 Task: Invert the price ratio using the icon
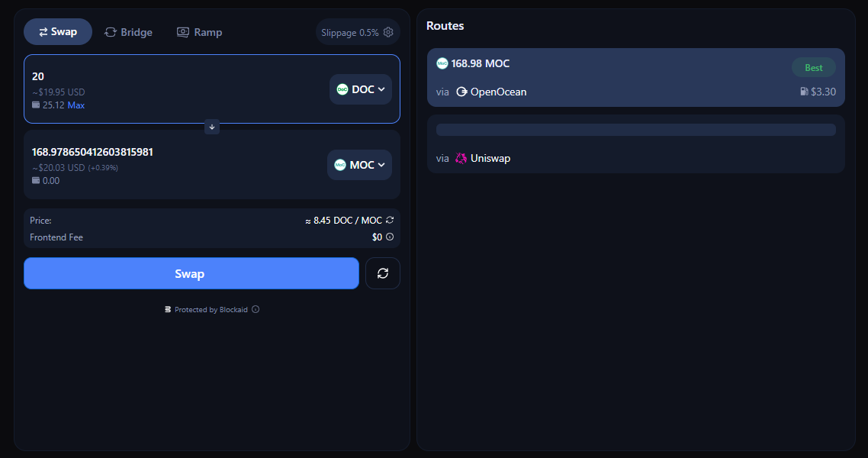[x=390, y=221]
